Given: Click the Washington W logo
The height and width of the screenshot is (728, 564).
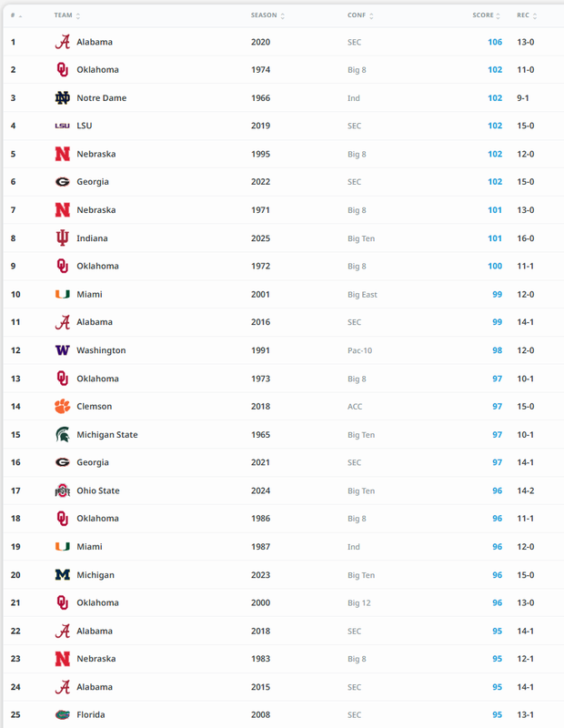Looking at the screenshot, I should point(62,350).
